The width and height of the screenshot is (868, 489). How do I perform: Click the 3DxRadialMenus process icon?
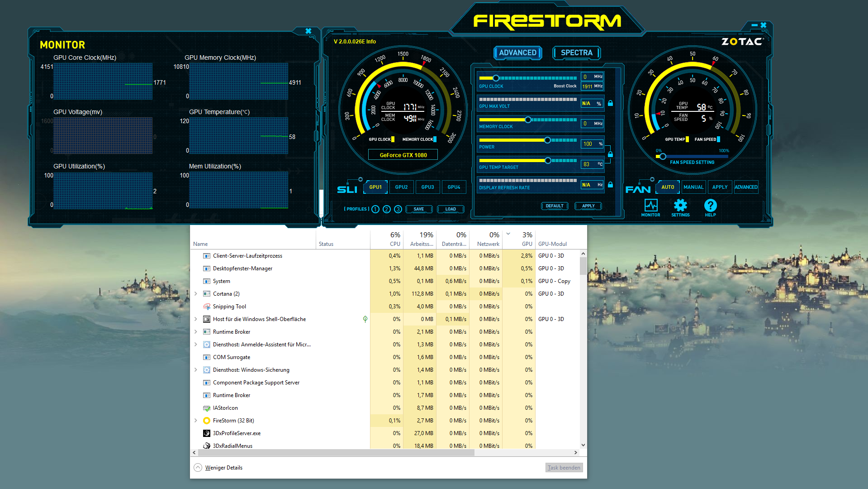207,446
